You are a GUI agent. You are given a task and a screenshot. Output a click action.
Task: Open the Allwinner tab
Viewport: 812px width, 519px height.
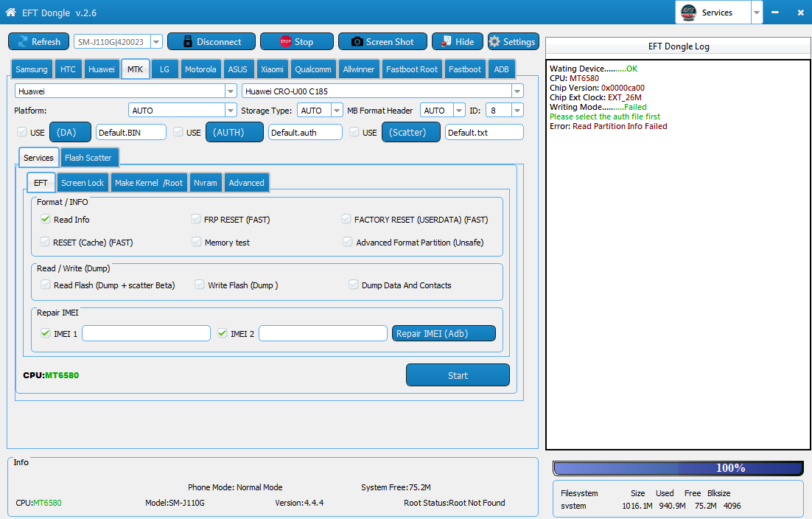[x=358, y=69]
